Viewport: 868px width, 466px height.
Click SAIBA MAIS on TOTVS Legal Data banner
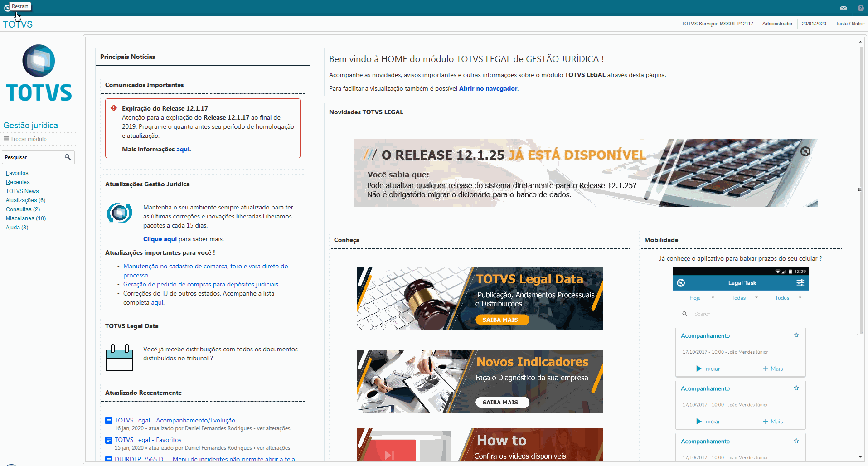click(x=502, y=320)
